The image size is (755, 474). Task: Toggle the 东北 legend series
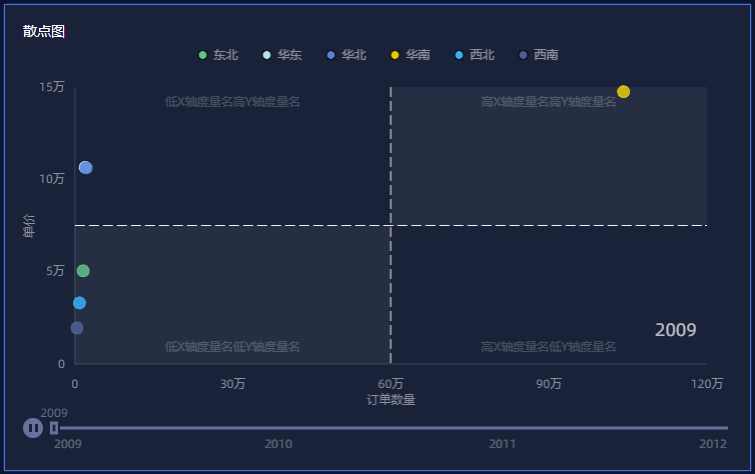point(218,55)
